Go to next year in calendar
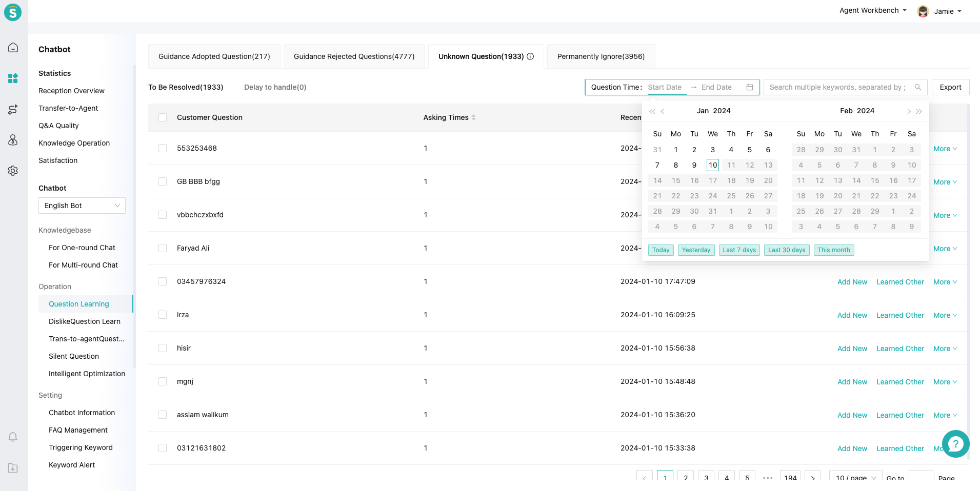Viewport: 980px width, 491px height. 919,111
